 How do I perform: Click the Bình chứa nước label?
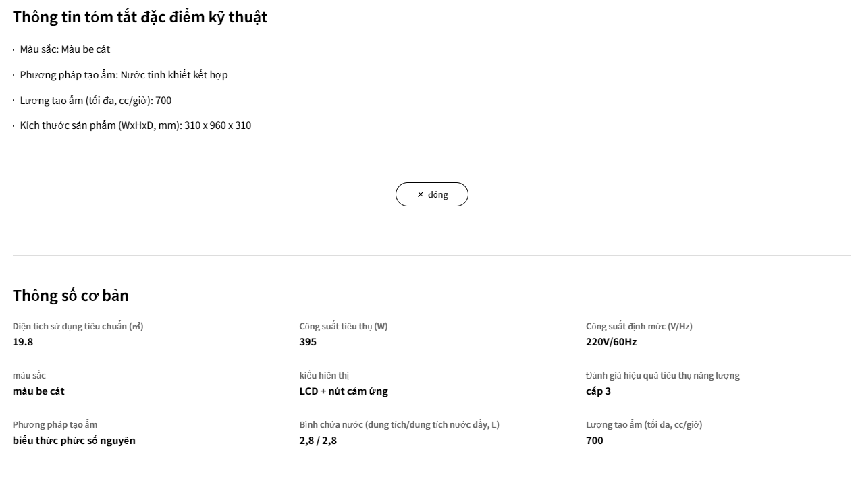pos(399,425)
